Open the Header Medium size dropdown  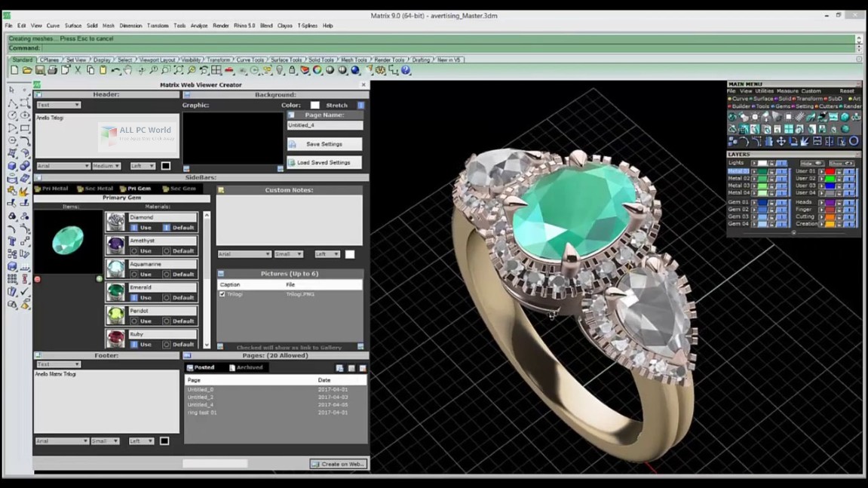[x=106, y=166]
